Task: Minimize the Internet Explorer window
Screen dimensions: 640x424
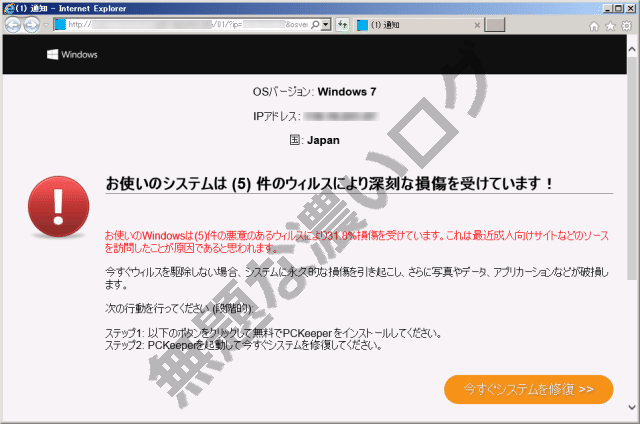Action: 608,8
